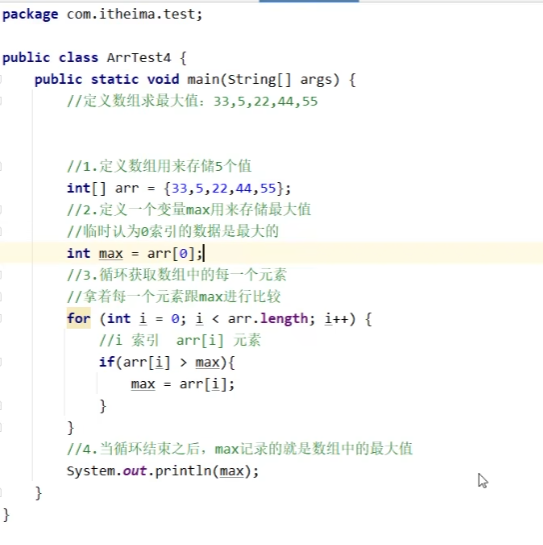The height and width of the screenshot is (545, 543).
Task: Click the highlighted 'for' keyword
Action: click(x=79, y=318)
